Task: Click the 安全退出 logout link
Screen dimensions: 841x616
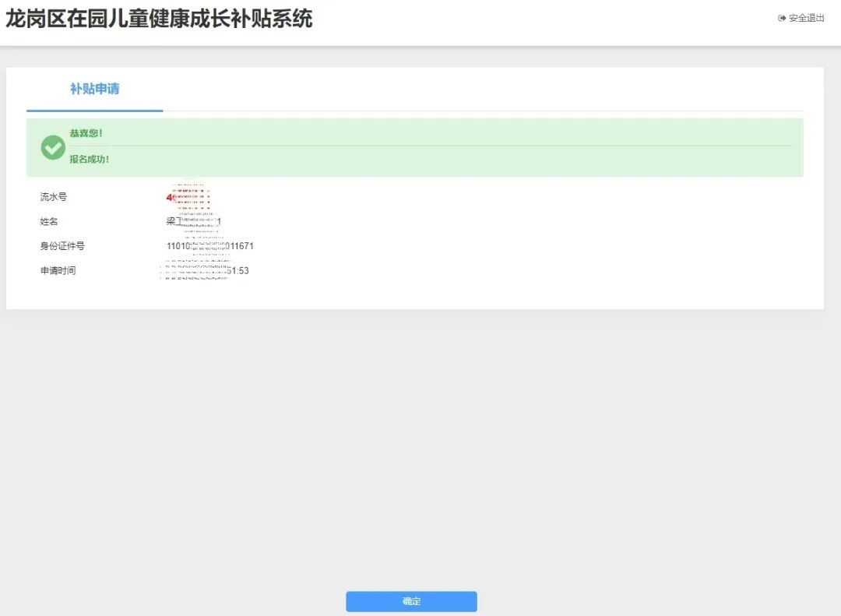Action: 806,18
